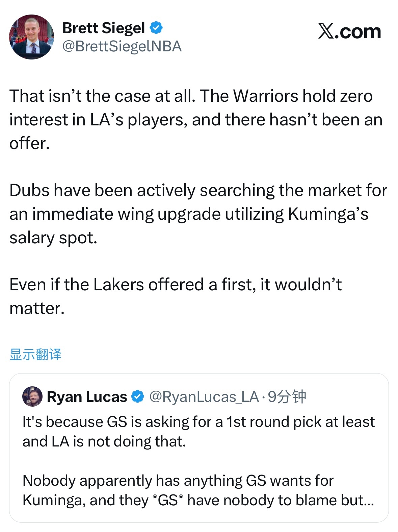The image size is (398, 532).
Task: Open Brett Siegel's profile via his display name
Action: (103, 29)
